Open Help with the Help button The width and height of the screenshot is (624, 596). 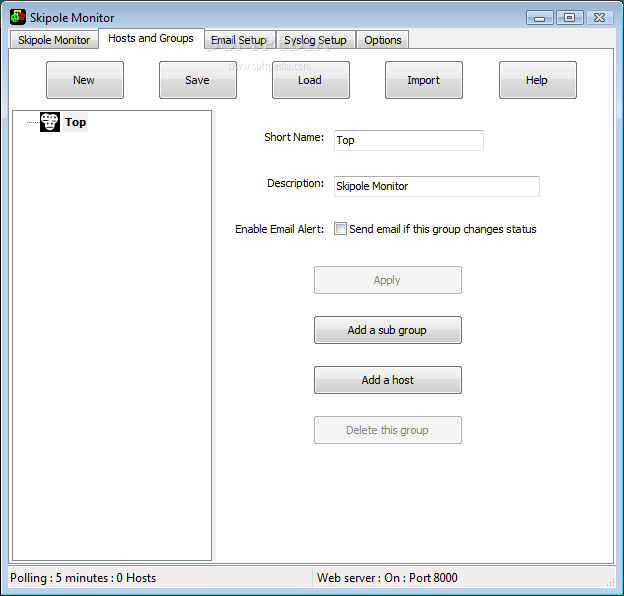pyautogui.click(x=538, y=80)
